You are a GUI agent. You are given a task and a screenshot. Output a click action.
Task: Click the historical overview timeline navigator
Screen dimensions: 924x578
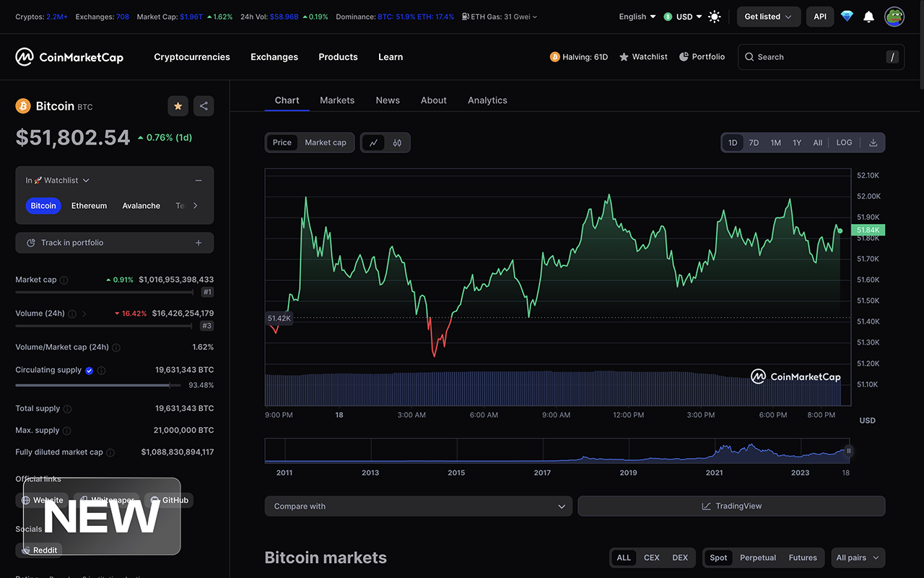(x=557, y=451)
